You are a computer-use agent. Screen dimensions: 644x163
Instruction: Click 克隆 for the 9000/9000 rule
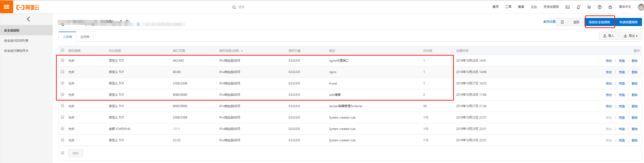621,106
